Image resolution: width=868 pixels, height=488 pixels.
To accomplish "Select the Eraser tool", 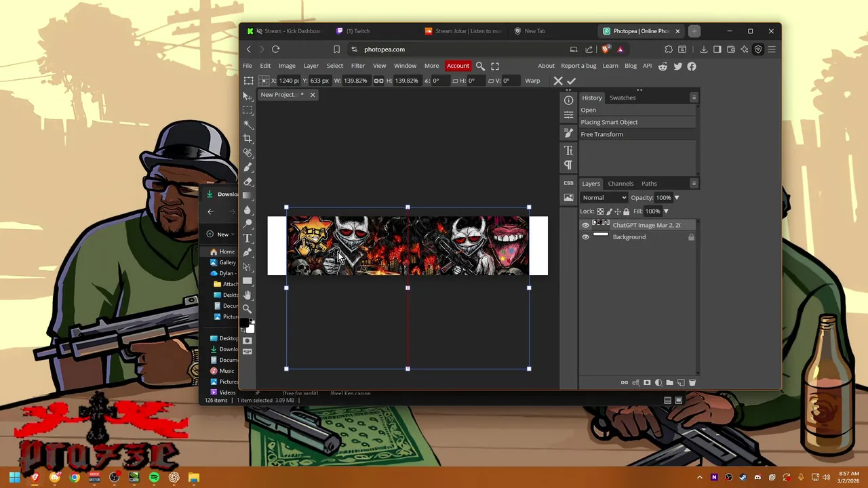I will tap(248, 181).
